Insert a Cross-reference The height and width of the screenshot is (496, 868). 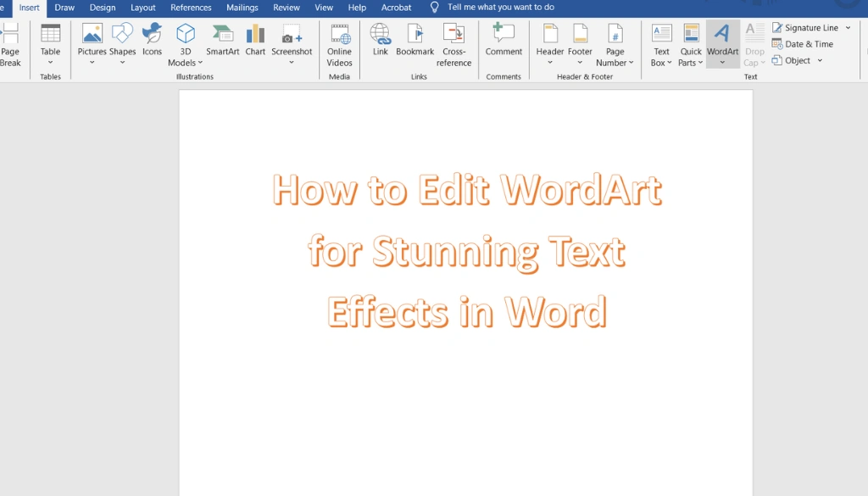[454, 46]
